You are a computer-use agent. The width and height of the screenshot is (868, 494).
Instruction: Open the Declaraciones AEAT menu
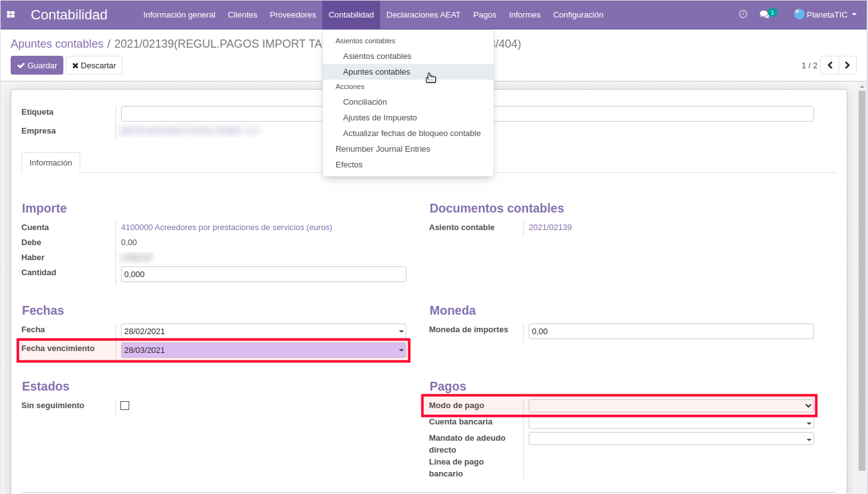coord(423,14)
